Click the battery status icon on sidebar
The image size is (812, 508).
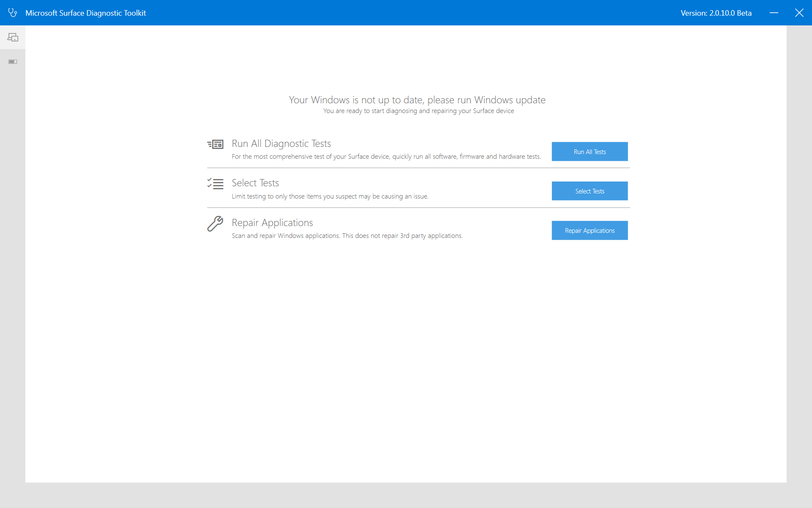click(x=13, y=61)
